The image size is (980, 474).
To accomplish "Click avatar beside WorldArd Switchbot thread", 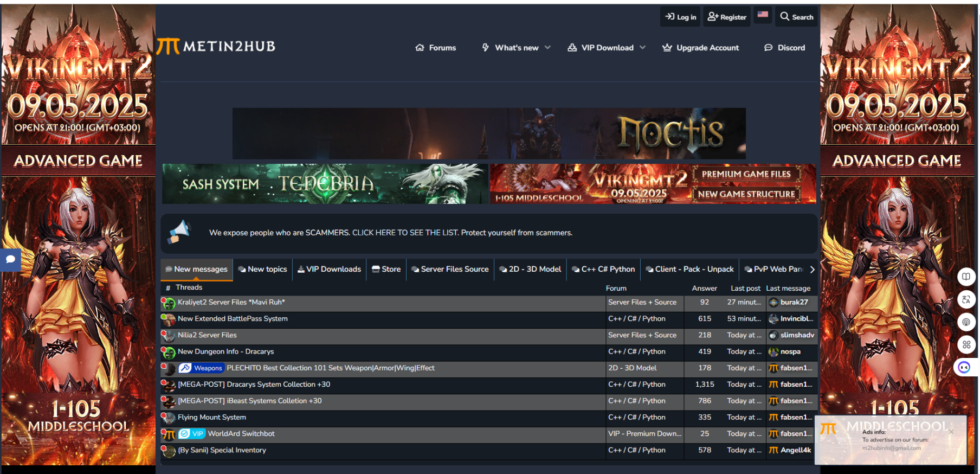I will tap(169, 434).
